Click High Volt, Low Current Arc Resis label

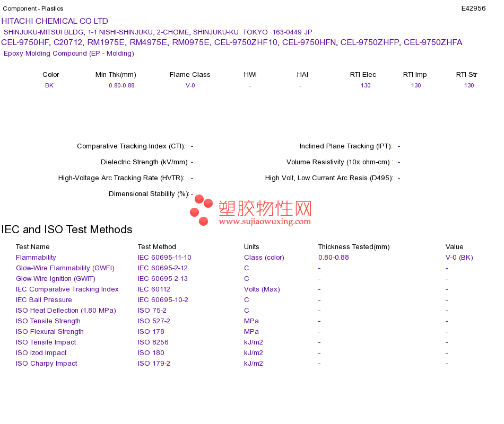pyautogui.click(x=329, y=178)
